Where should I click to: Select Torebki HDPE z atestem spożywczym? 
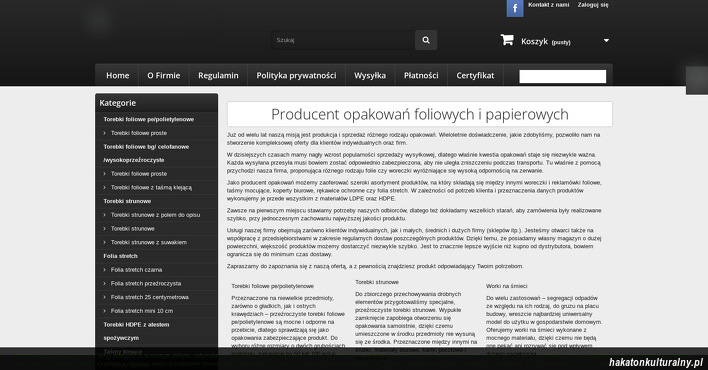136,331
